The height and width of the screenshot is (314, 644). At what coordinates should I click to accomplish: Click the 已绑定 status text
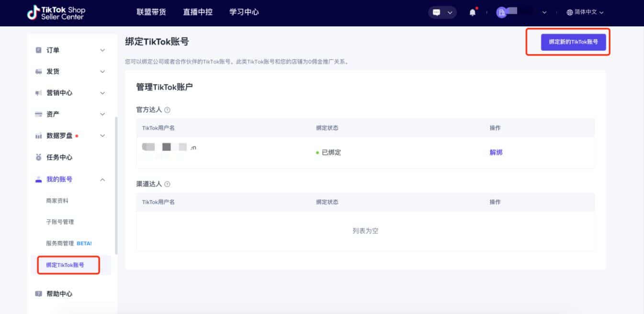click(331, 152)
